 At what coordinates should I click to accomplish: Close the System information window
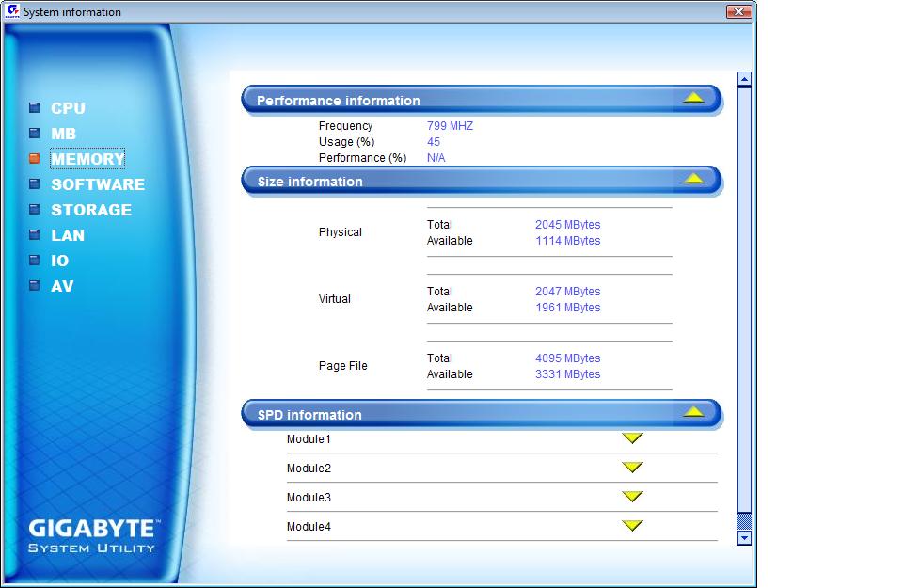739,12
